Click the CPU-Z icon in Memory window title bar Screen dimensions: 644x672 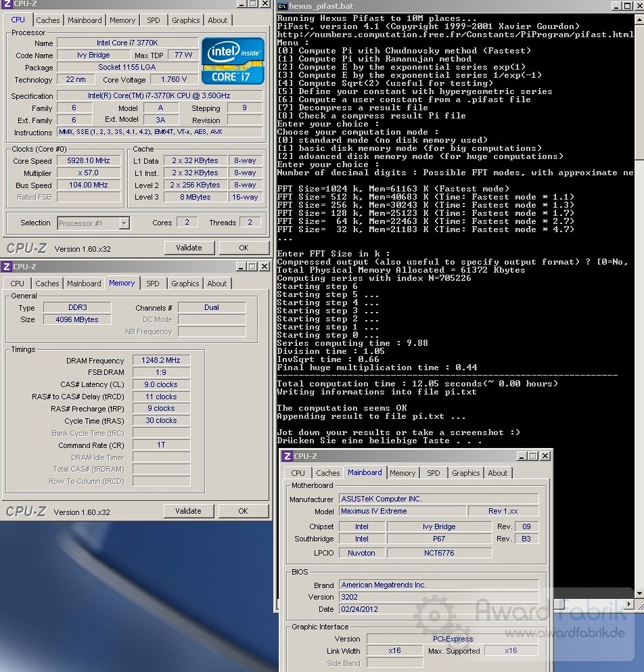(7, 267)
